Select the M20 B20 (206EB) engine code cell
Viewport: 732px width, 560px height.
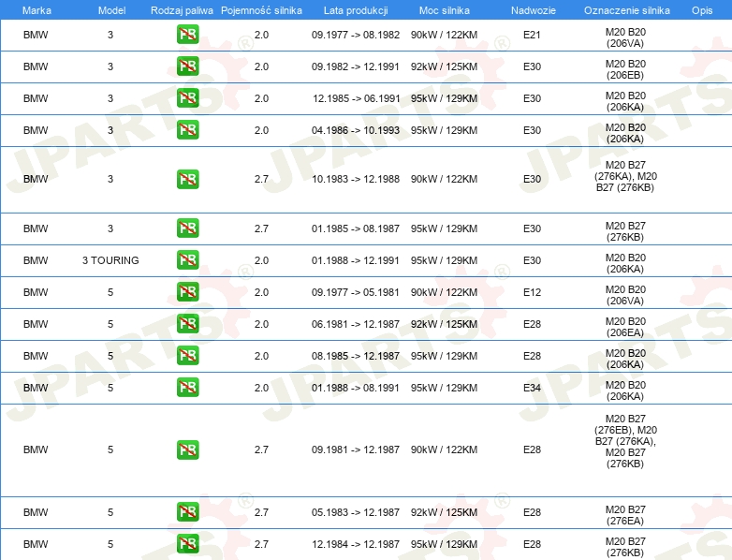pyautogui.click(x=625, y=69)
